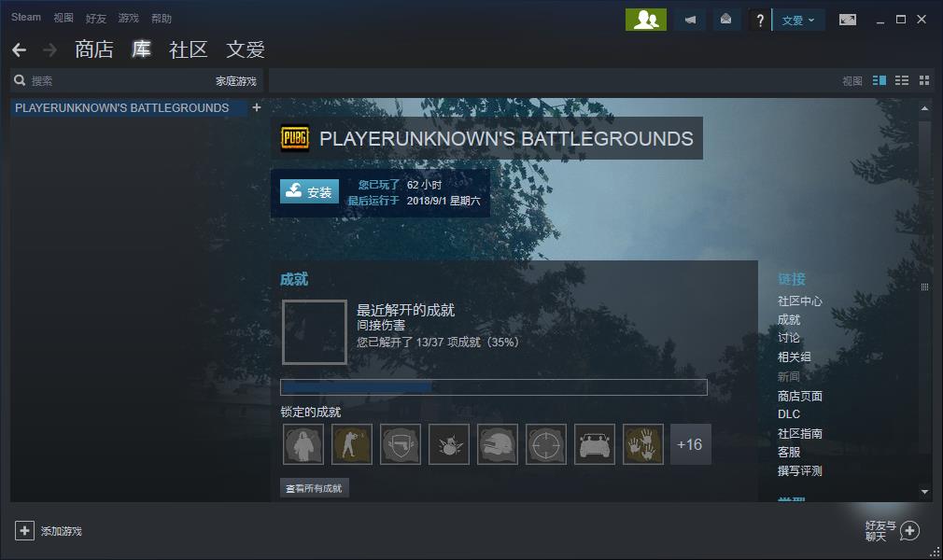
Task: Click the PUBG game logo icon
Action: [295, 138]
